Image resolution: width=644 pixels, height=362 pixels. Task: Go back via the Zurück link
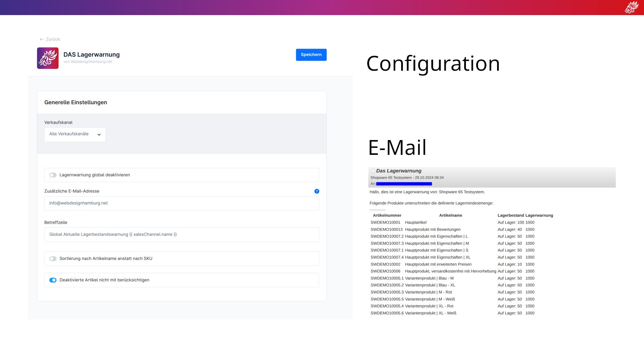click(x=53, y=39)
